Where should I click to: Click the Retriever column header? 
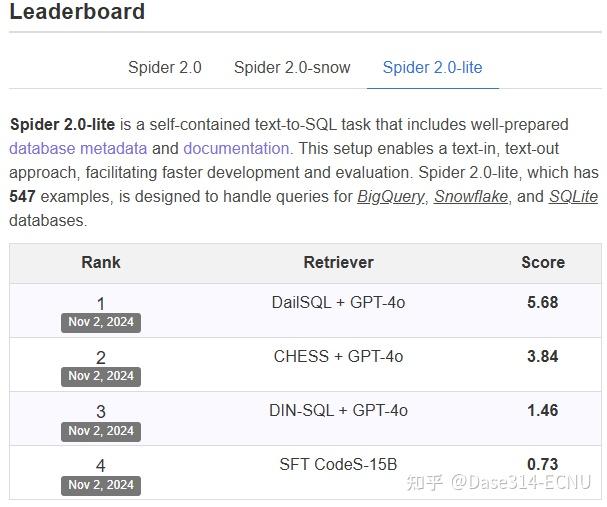[x=338, y=262]
